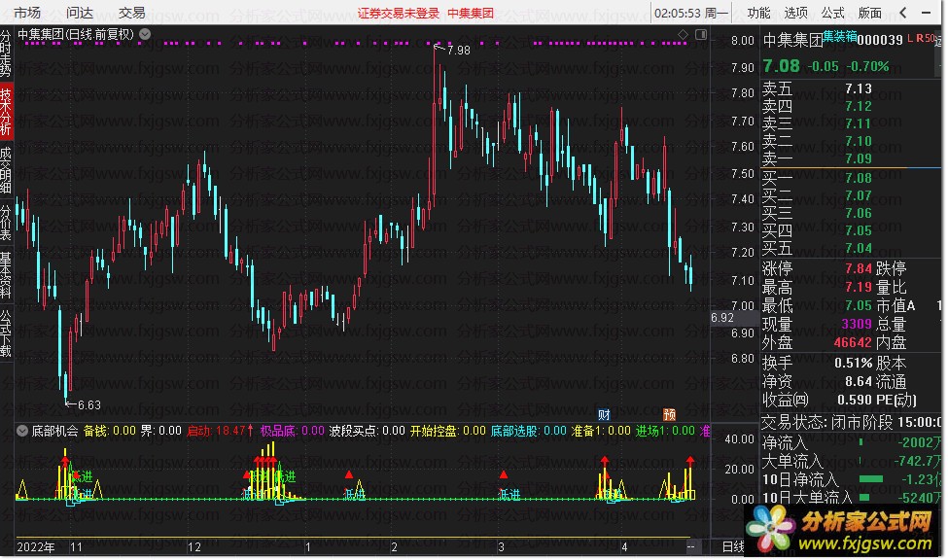Click 卖五 price 7.13
This screenshot has width=948, height=560.
point(858,88)
